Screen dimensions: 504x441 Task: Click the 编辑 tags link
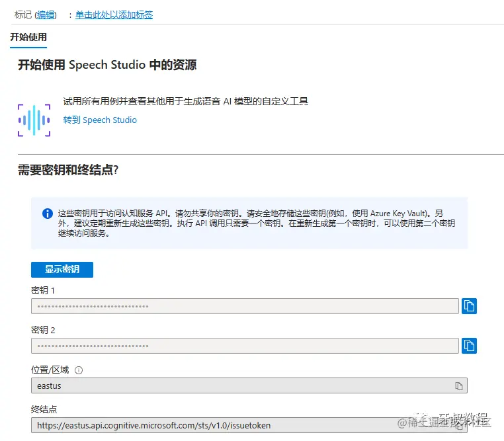(46, 15)
